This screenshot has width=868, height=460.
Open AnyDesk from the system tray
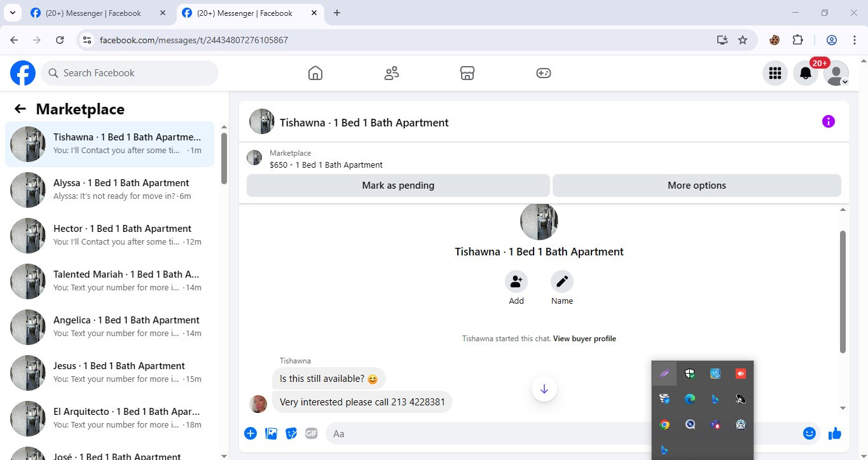coord(741,374)
